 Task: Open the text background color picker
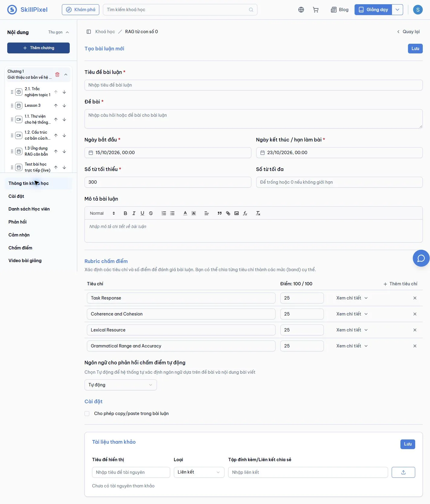tap(194, 213)
